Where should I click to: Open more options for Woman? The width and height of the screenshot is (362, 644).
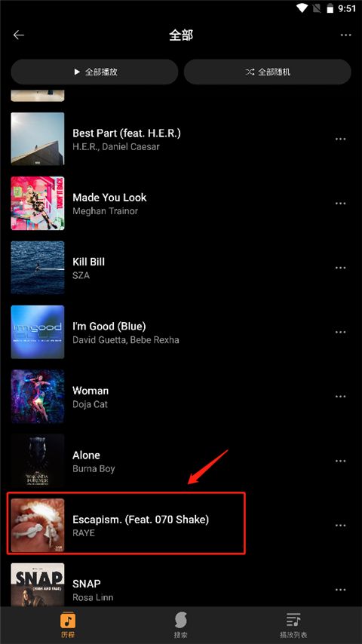coord(340,397)
